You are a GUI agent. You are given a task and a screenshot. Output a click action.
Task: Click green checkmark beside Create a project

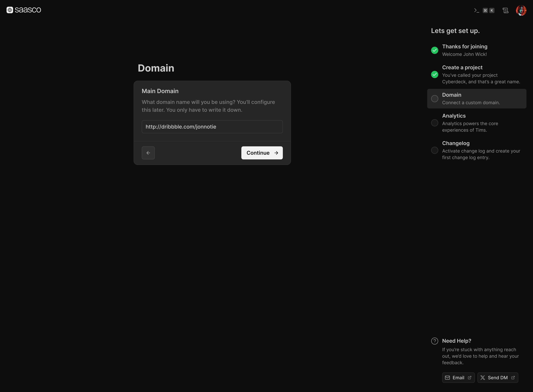tap(435, 74)
